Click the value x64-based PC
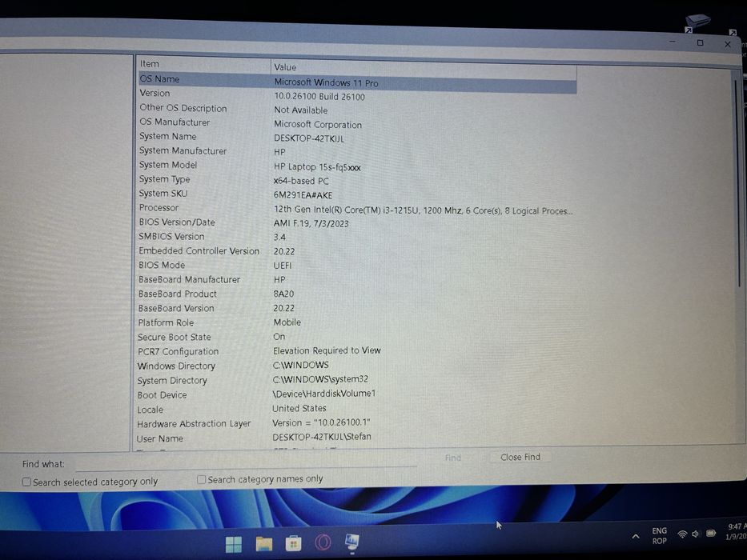Image resolution: width=747 pixels, height=560 pixels. (x=301, y=181)
